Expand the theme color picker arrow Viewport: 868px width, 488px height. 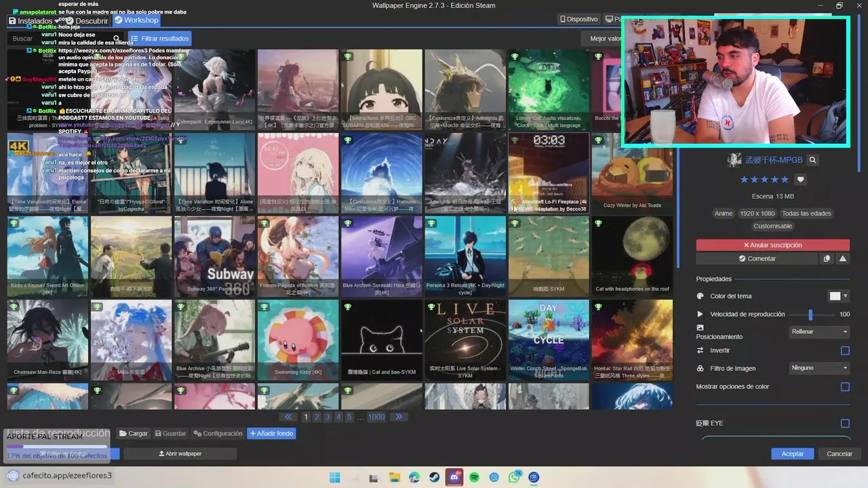click(x=846, y=296)
